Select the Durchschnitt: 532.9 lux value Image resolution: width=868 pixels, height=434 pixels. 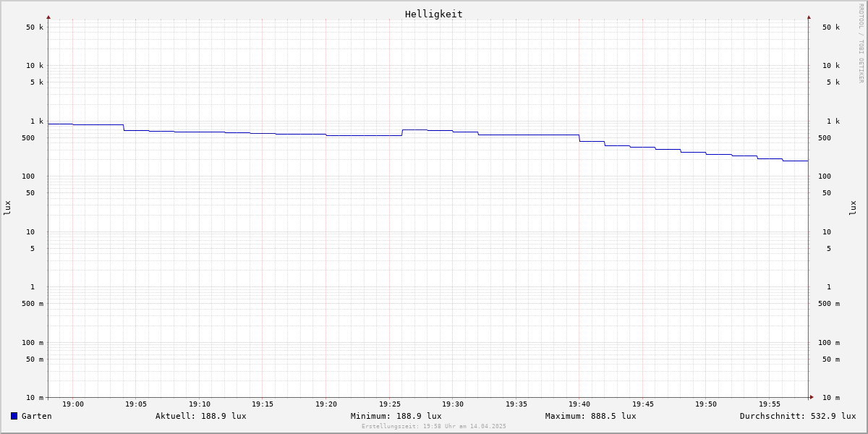coord(798,416)
